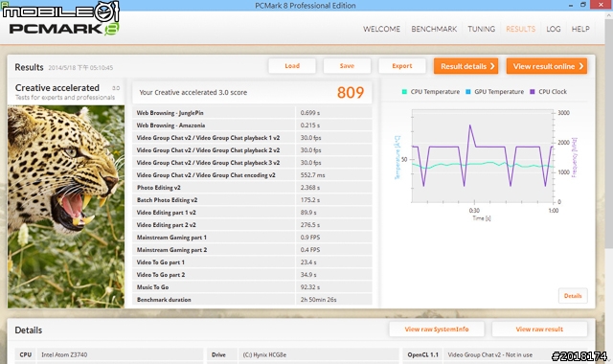This screenshot has height=364, width=613.
Task: Select the Video To Go part 2 row
Action: tap(252, 275)
